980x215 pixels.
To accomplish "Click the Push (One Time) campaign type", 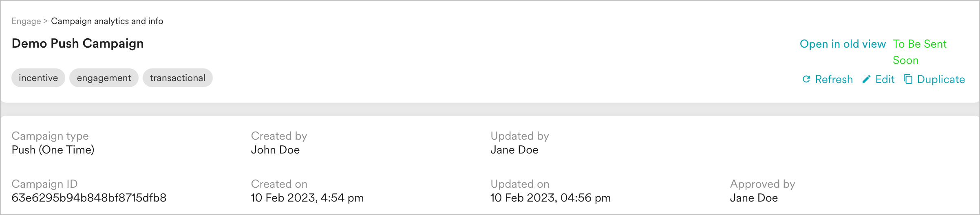I will 53,150.
